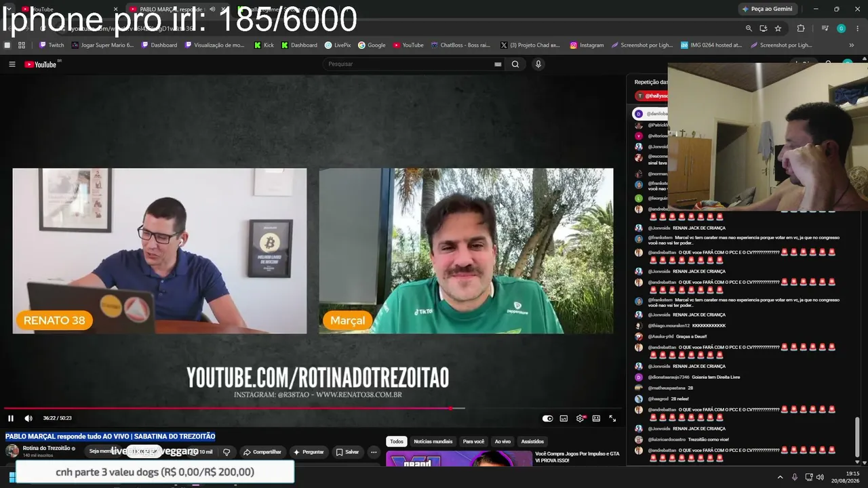Select the Ao vivo filter chip
Screen dimensions: 868x488
coord(502,441)
